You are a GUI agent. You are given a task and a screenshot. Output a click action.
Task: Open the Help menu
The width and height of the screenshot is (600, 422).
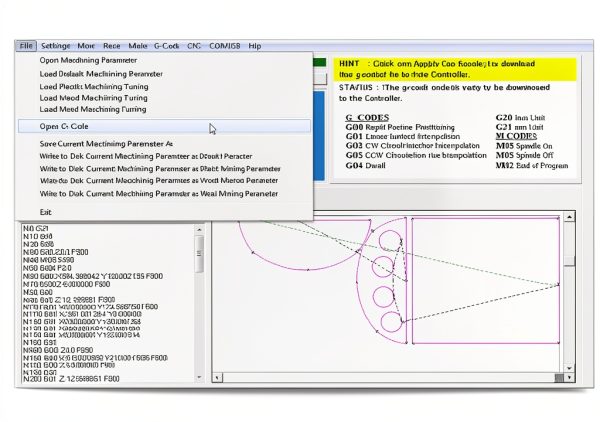[254, 46]
